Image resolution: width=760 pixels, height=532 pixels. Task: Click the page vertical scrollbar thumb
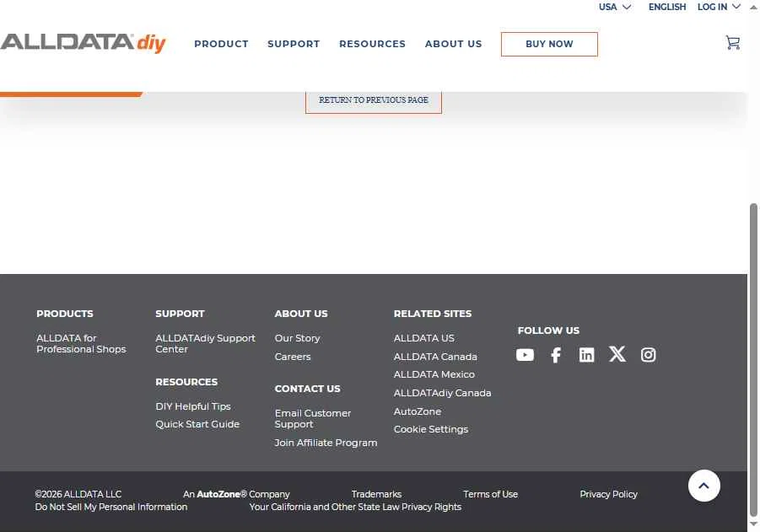(x=753, y=361)
